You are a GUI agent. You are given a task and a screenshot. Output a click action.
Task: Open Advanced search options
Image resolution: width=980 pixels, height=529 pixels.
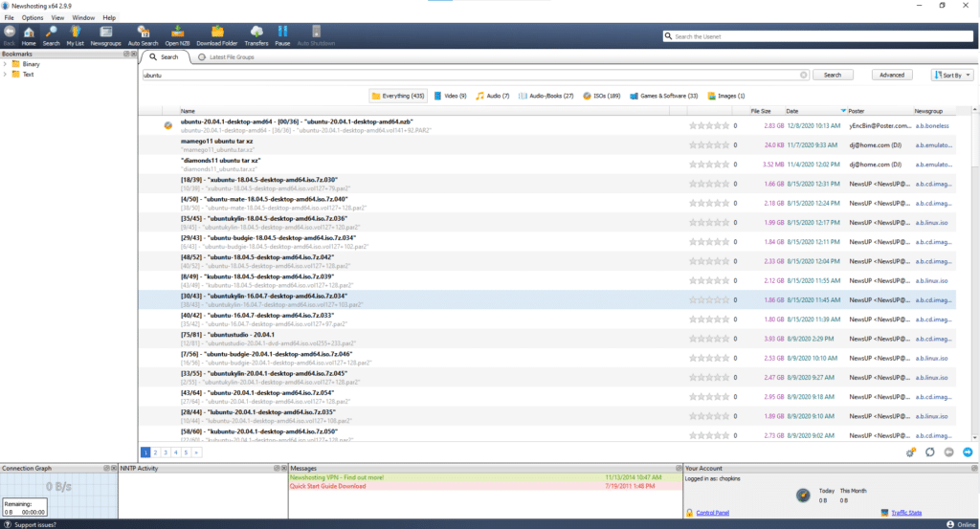892,75
